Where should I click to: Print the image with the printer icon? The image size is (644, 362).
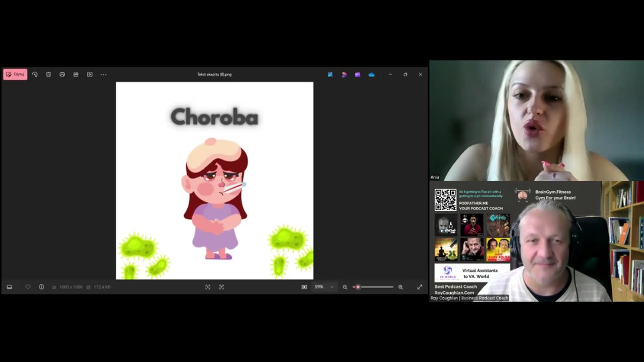point(62,74)
